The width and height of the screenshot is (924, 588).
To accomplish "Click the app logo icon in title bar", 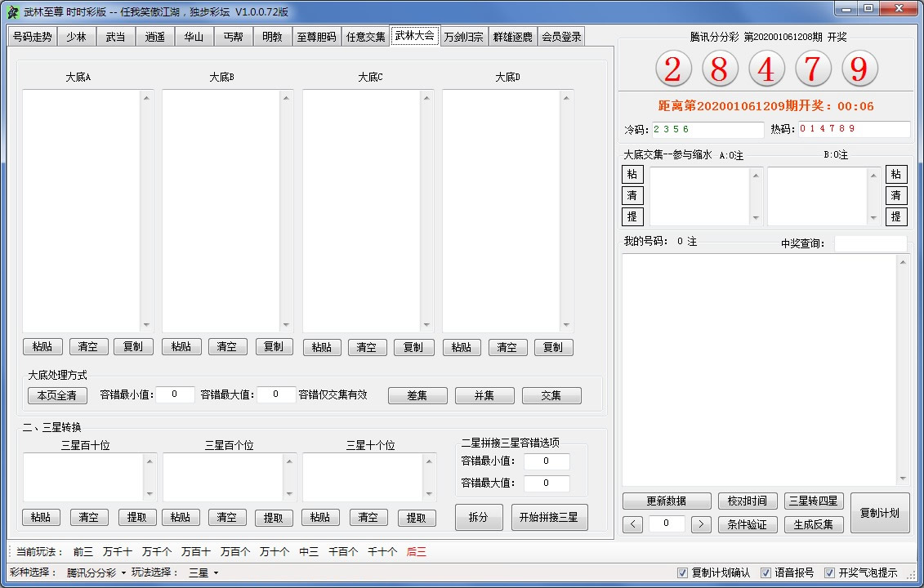I will tap(12, 12).
